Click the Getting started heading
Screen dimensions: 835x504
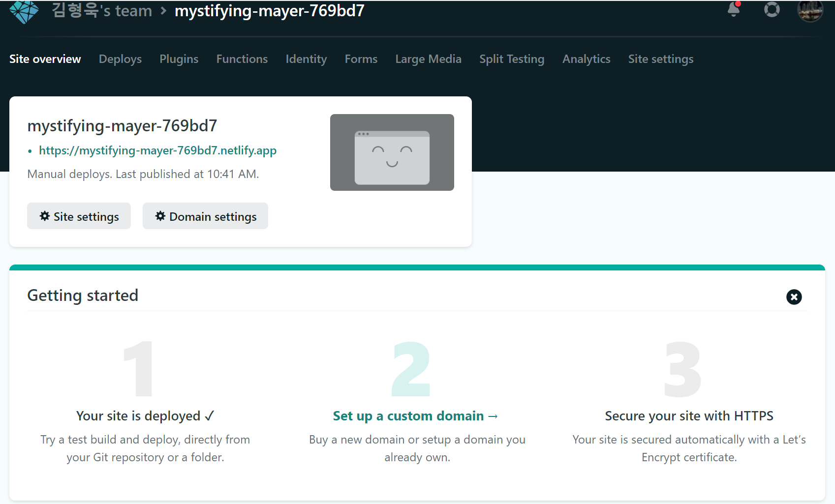pyautogui.click(x=83, y=296)
